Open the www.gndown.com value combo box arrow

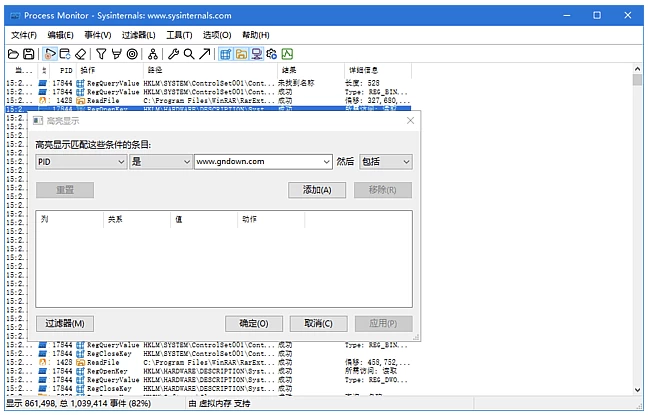click(x=326, y=162)
